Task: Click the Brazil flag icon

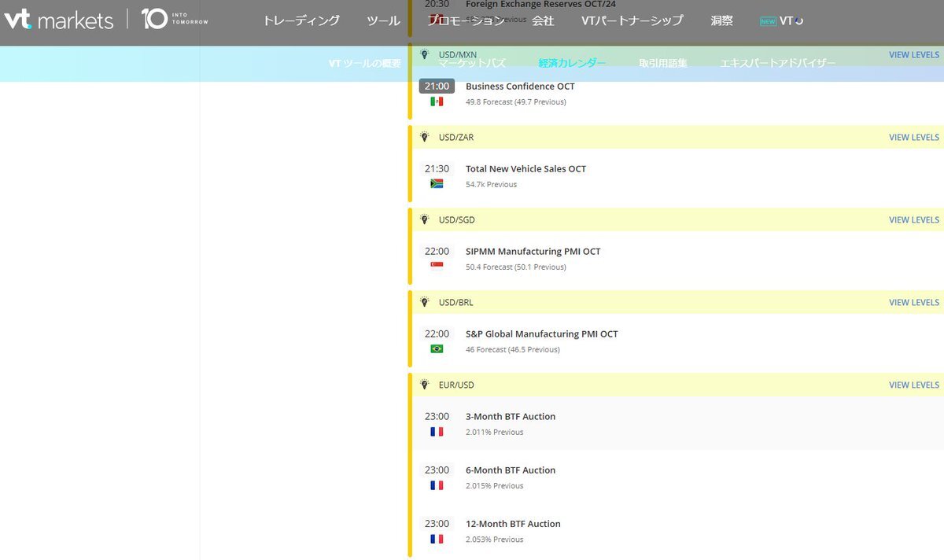Action: (437, 349)
